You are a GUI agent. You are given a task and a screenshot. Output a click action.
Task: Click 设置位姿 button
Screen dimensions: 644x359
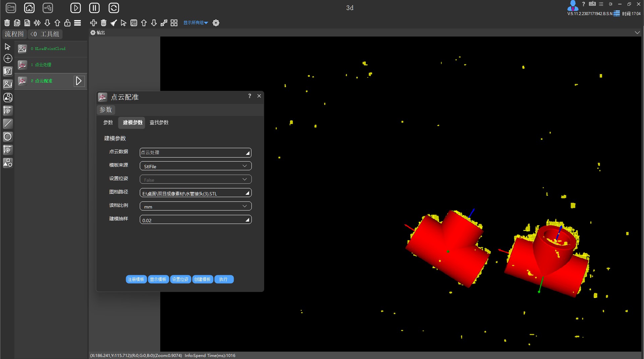click(180, 279)
